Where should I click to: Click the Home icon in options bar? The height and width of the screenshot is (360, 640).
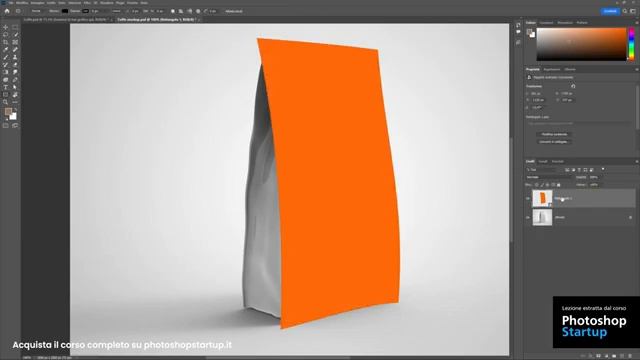pos(7,11)
